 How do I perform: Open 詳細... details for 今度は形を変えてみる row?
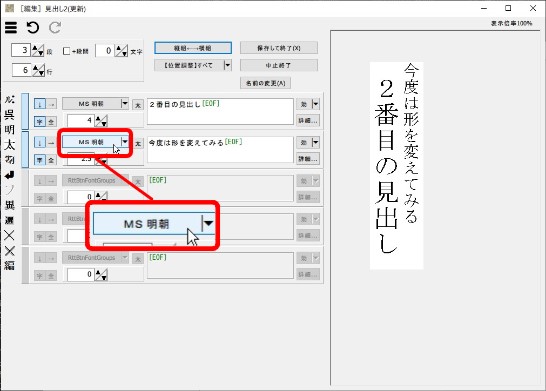308,159
